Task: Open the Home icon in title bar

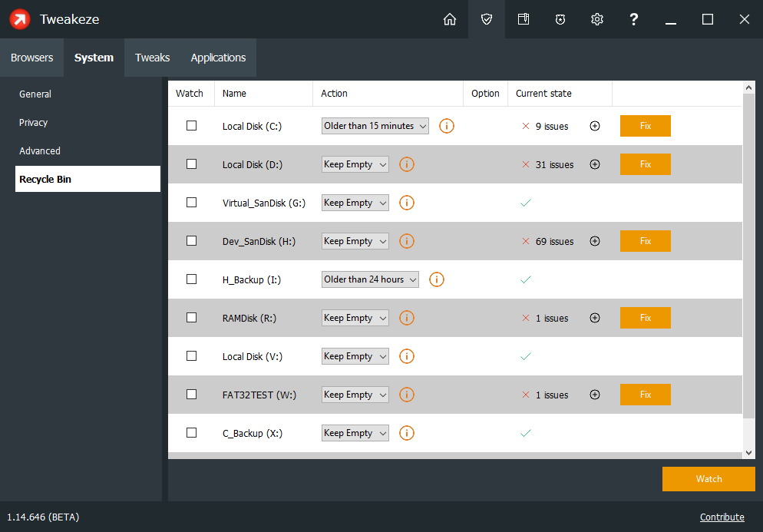Action: coord(450,19)
